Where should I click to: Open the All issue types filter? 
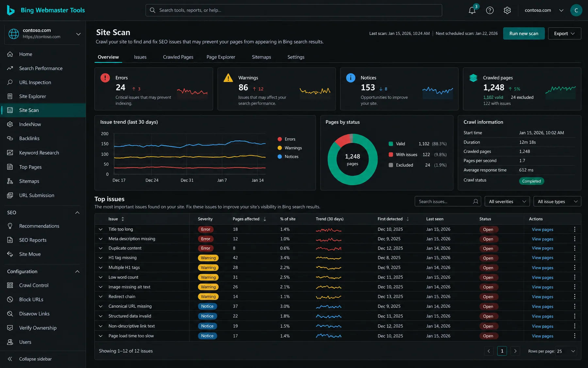point(557,202)
